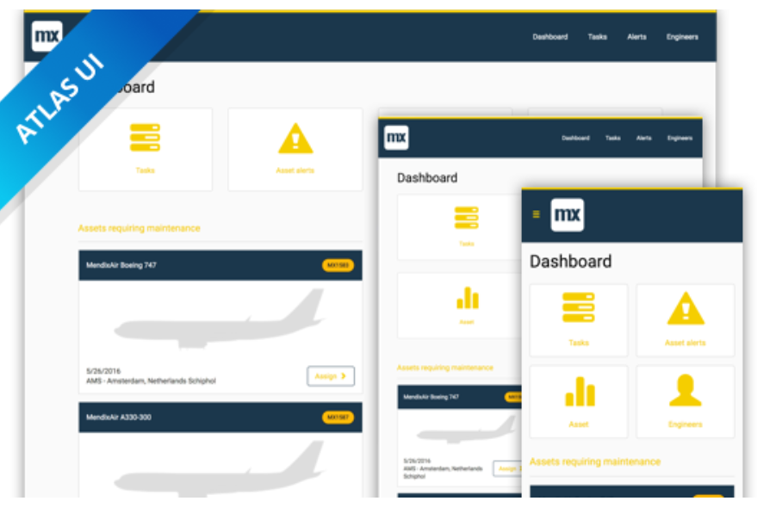Viewport: 776px width, 532px height.
Task: Select the Tasks icon on the desktop dashboard
Action: 145,138
